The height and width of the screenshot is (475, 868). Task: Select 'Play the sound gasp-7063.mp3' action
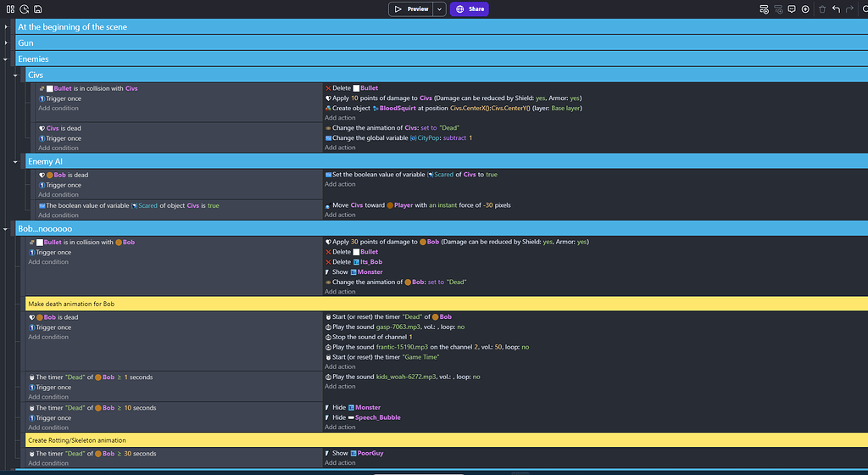pos(395,327)
